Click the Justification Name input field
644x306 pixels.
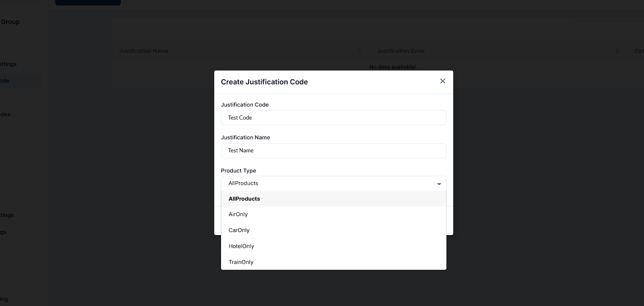click(333, 151)
